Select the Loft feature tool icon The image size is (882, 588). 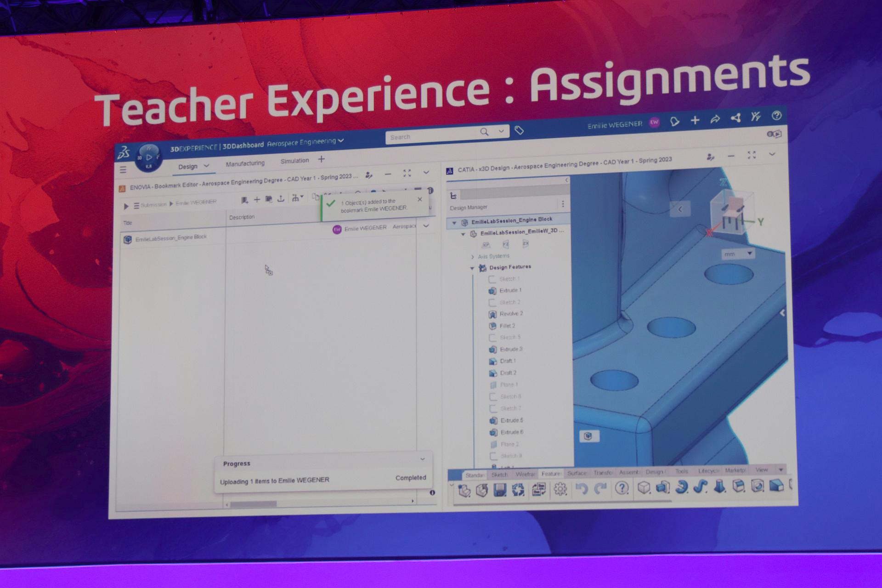point(719,486)
